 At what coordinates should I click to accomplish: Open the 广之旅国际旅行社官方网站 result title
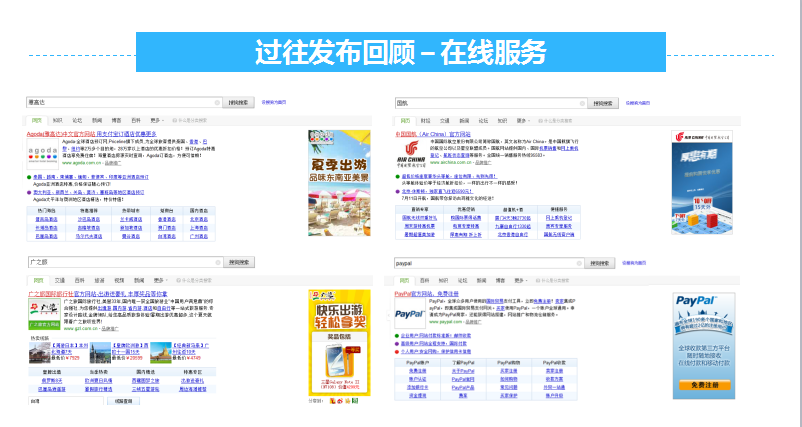(60, 294)
